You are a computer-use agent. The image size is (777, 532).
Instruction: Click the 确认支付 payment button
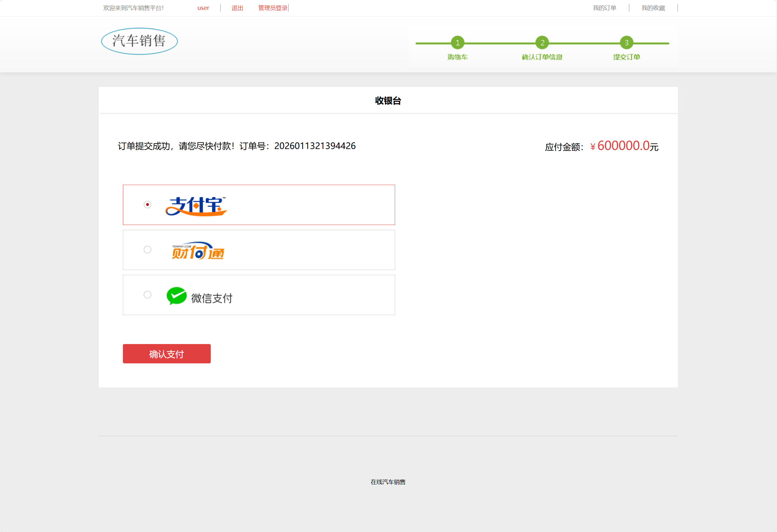point(167,353)
